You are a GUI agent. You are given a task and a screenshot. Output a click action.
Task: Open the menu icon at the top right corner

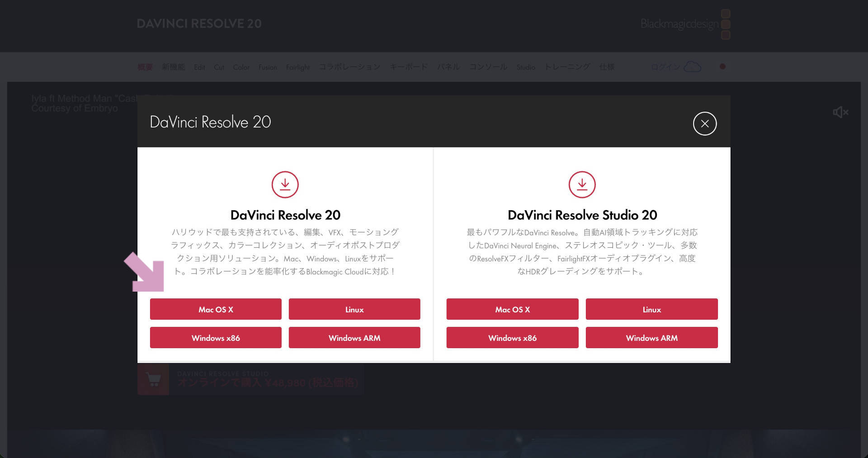point(726,24)
